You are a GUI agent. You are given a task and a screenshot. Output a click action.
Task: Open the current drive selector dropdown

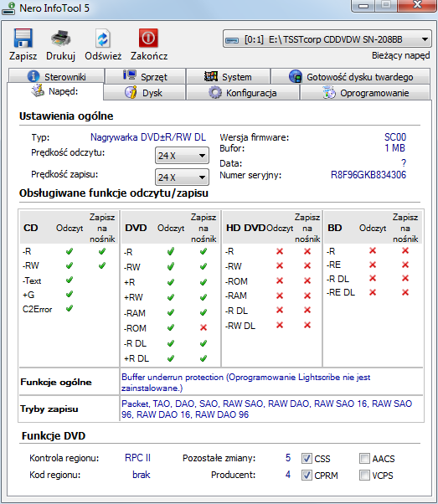[x=327, y=39]
